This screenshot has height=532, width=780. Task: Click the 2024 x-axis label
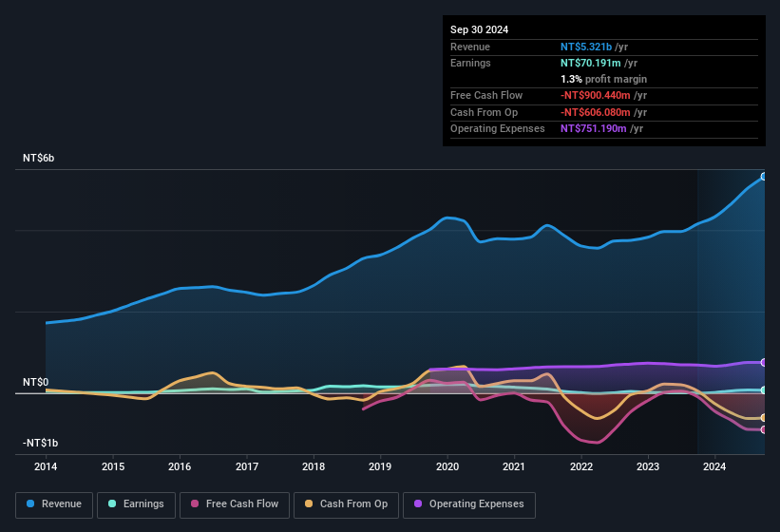(714, 466)
